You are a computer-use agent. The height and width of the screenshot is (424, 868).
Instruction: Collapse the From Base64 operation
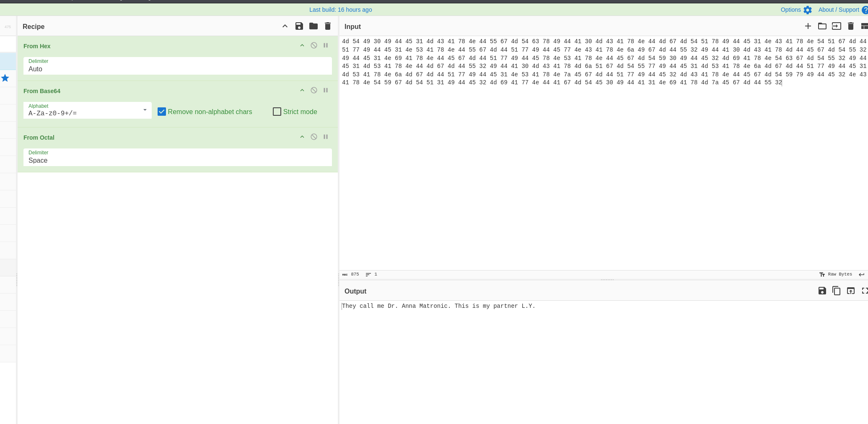click(302, 90)
